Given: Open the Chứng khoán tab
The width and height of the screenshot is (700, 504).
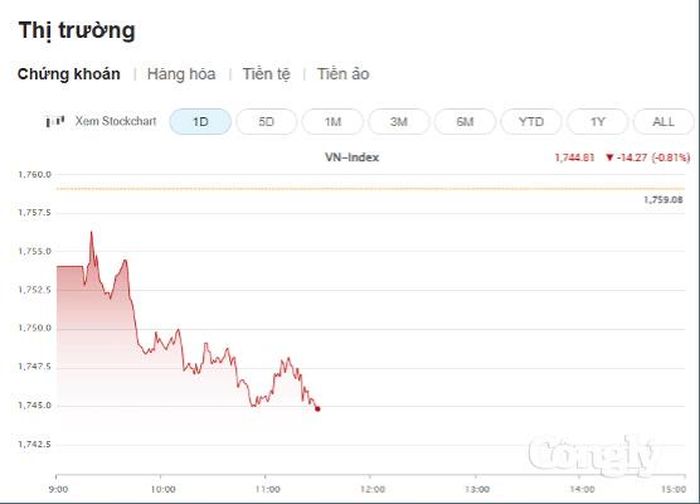Looking at the screenshot, I should click(69, 74).
